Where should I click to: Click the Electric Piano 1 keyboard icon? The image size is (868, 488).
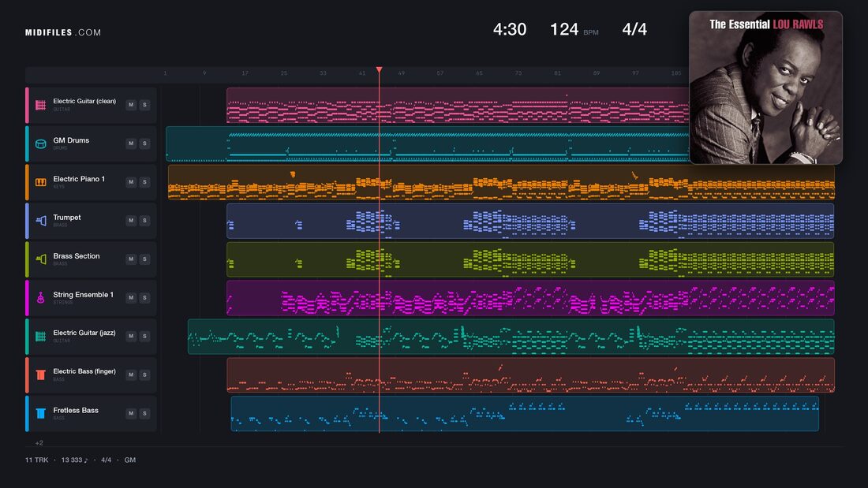click(40, 182)
